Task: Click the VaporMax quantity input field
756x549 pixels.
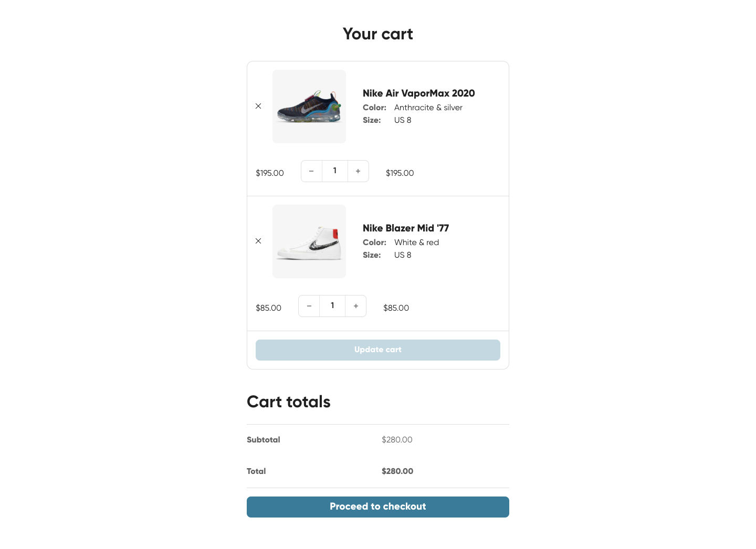Action: click(335, 171)
